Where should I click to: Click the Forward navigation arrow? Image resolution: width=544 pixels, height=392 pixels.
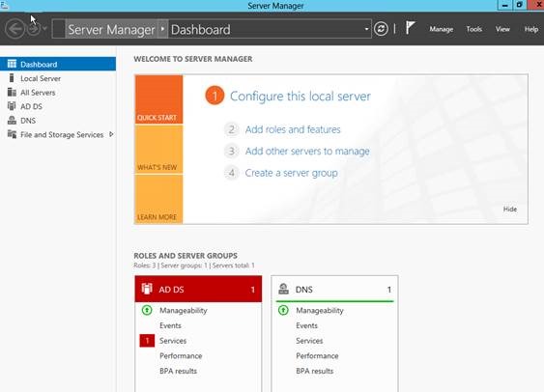[x=34, y=29]
